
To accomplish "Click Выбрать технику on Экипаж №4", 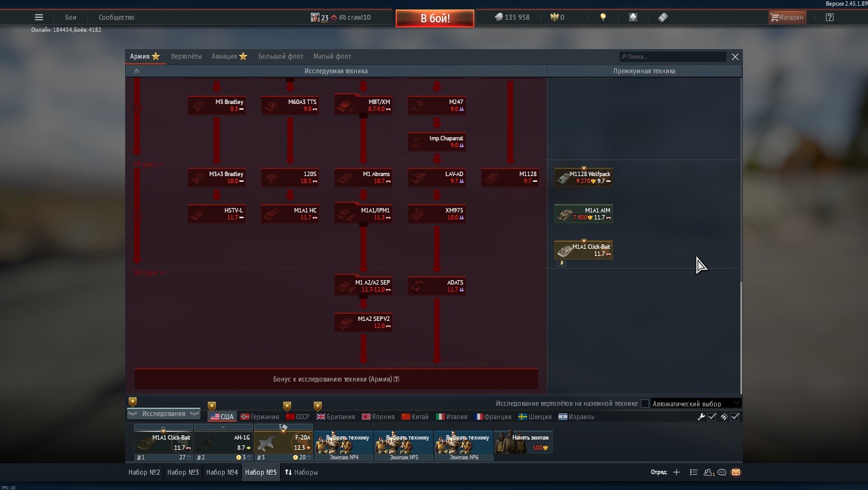I will coord(343,442).
